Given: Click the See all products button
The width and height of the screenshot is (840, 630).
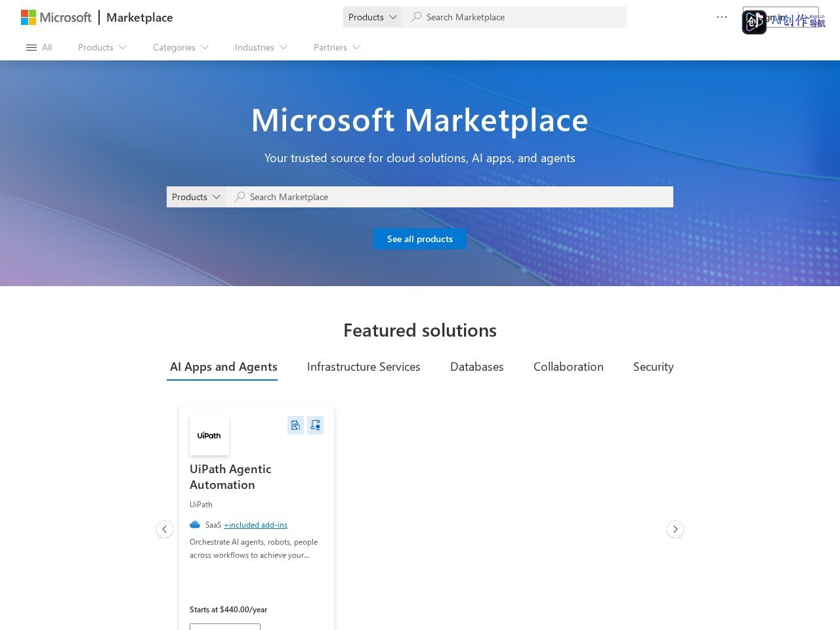Looking at the screenshot, I should click(x=420, y=239).
